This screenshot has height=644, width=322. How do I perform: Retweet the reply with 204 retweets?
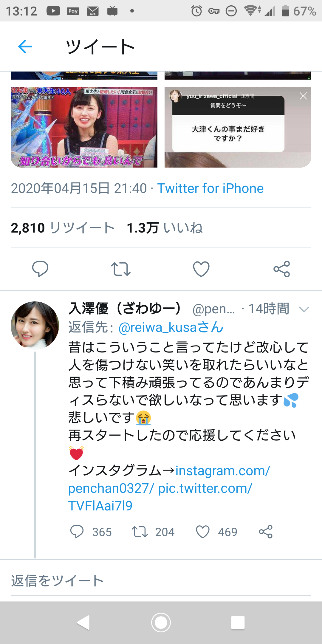coord(140,532)
